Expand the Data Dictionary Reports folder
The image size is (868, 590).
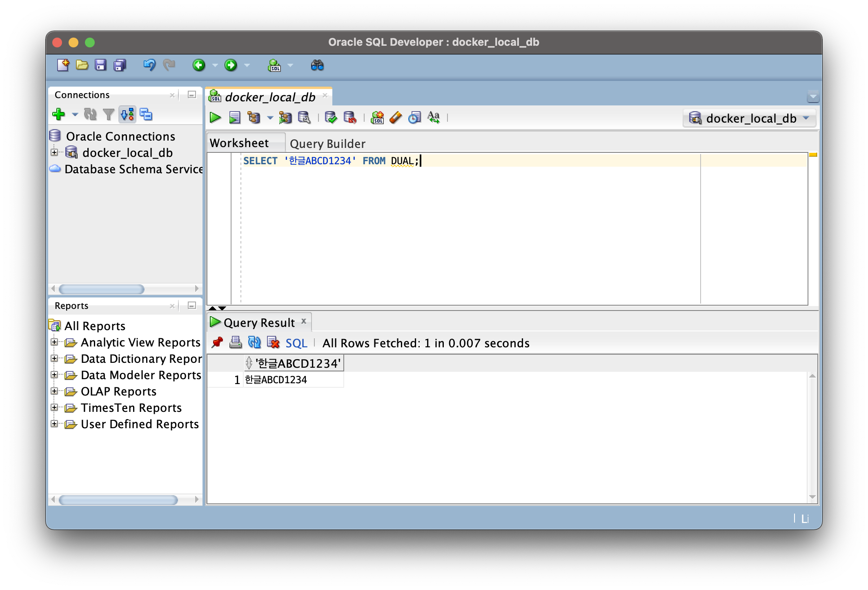click(x=54, y=359)
